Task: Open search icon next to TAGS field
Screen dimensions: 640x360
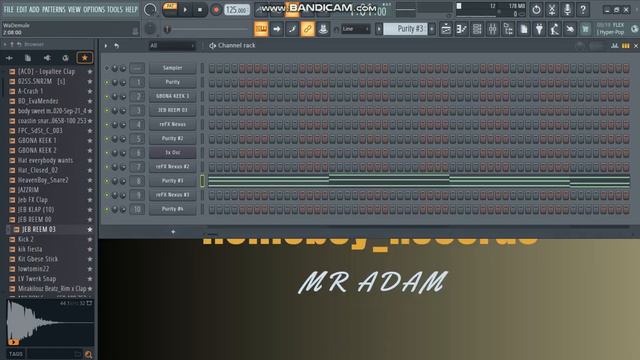Action: [89, 354]
